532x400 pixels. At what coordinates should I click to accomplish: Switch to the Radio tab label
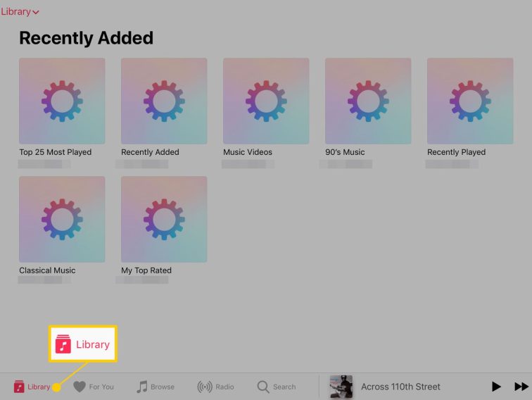pyautogui.click(x=224, y=387)
